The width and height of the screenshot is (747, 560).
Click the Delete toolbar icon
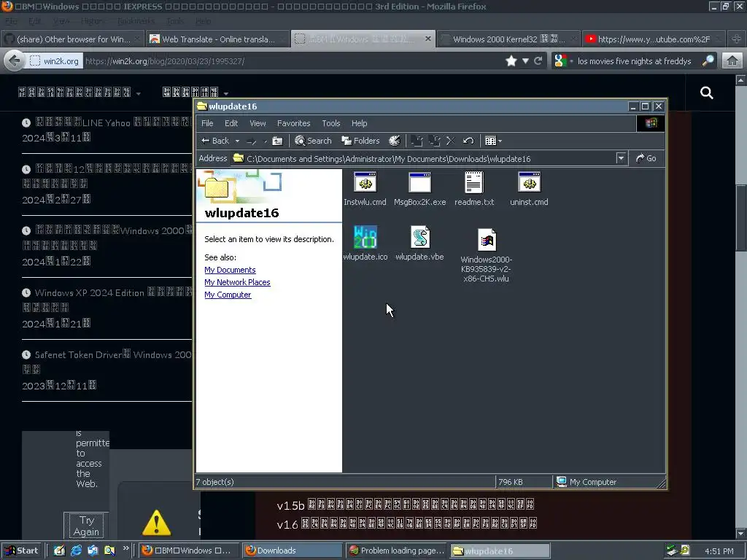(451, 141)
